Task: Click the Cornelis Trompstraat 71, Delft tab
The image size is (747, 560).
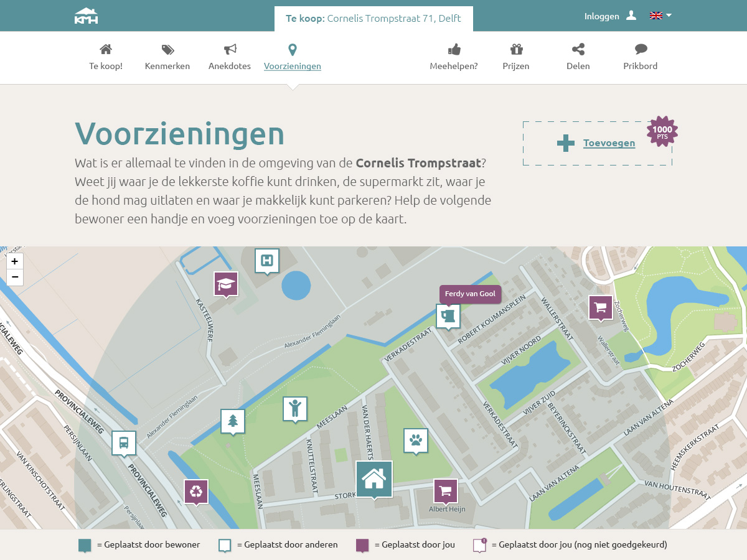Action: tap(374, 19)
